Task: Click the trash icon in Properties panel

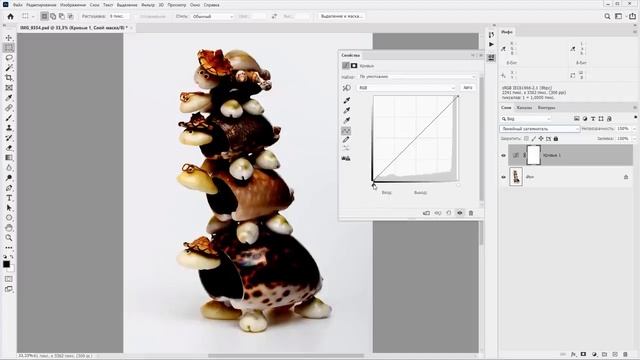Action: (471, 213)
